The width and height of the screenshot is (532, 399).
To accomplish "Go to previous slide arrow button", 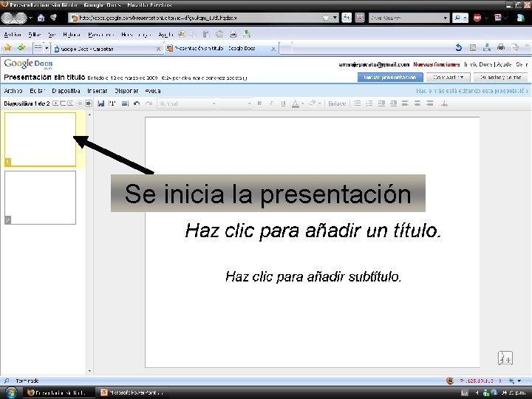I will click(80, 103).
